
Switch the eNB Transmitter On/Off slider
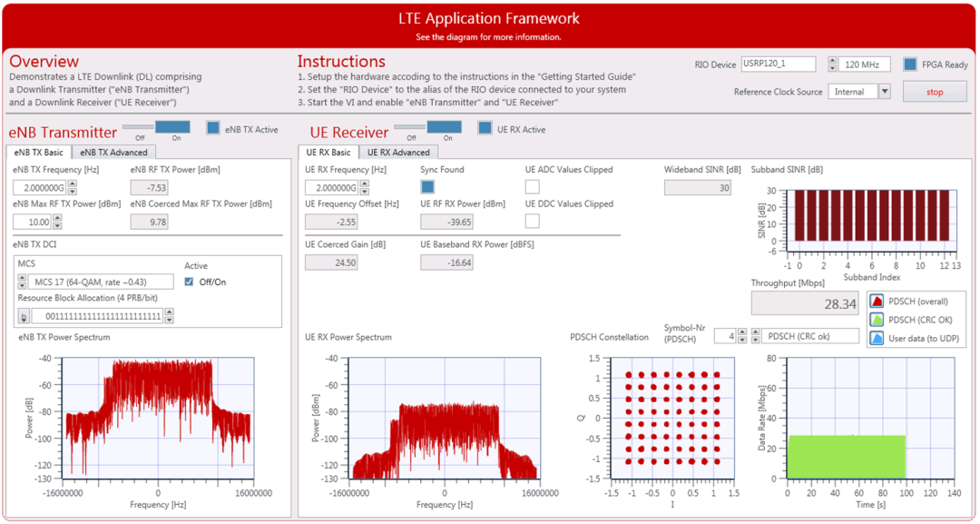point(156,127)
